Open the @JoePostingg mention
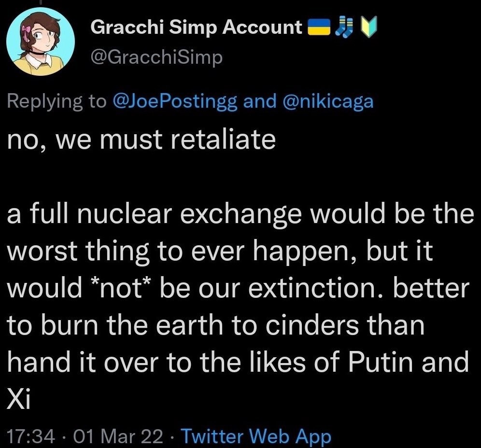 point(175,101)
